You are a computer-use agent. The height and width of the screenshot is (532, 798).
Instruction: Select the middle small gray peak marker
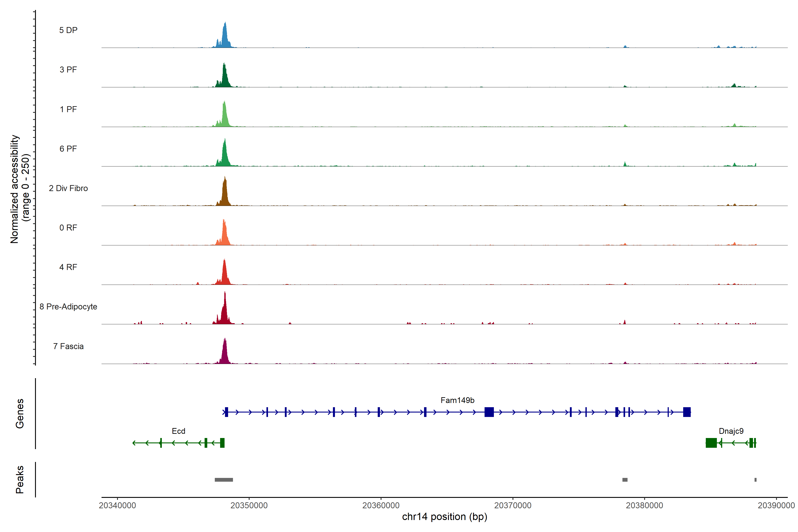tap(625, 480)
